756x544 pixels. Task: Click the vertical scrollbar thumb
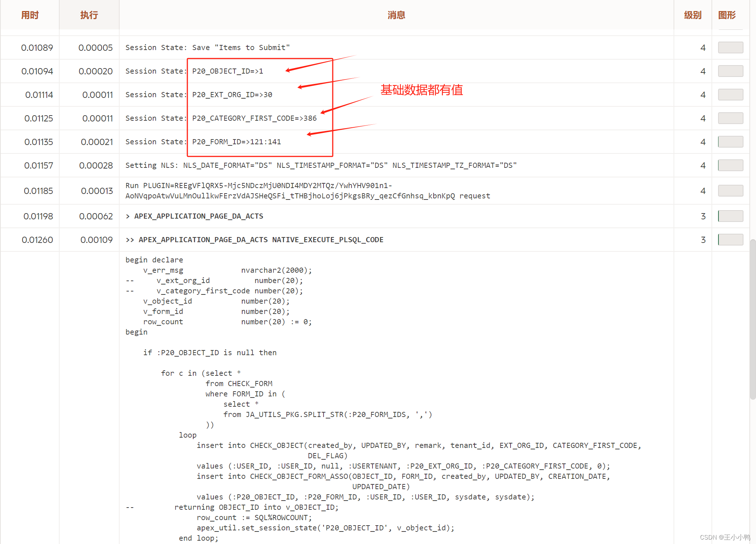(x=753, y=319)
